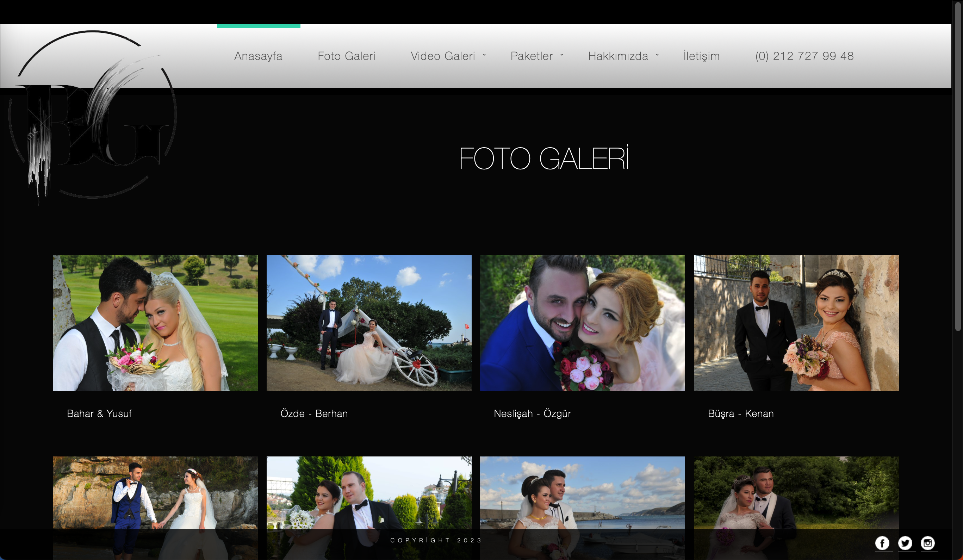This screenshot has width=963, height=560.
Task: Expand the Hakkımızda dropdown arrow
Action: (657, 55)
